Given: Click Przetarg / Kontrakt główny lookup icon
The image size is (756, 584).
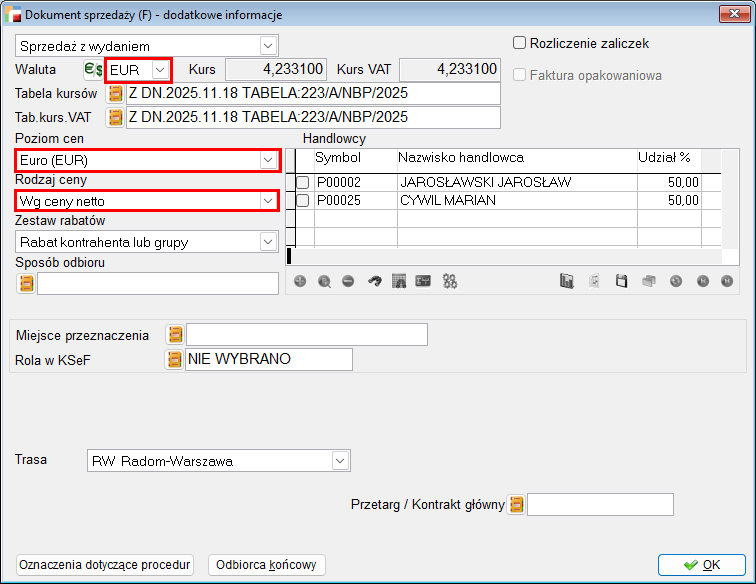Looking at the screenshot, I should click(x=516, y=505).
